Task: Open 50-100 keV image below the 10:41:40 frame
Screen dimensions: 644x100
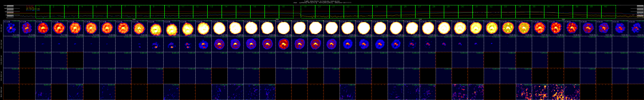Action: click(460, 92)
